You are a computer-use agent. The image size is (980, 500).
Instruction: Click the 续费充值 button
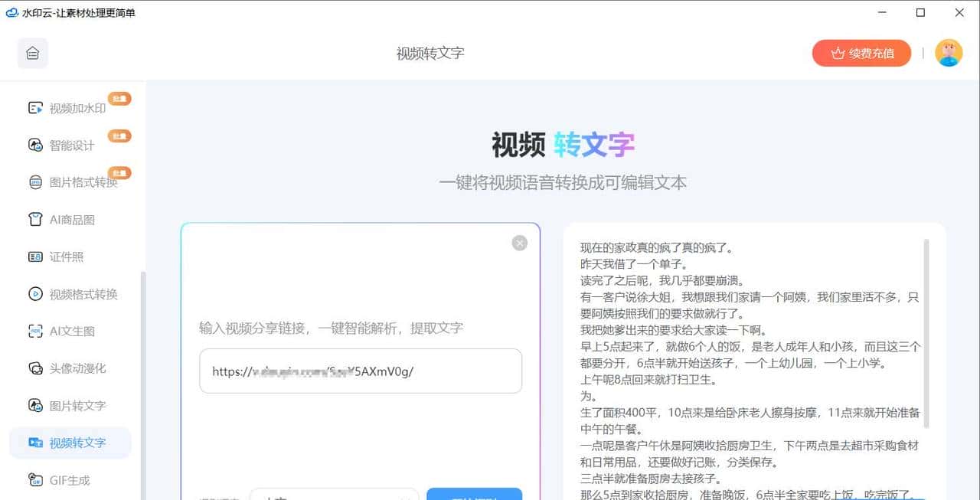(861, 53)
